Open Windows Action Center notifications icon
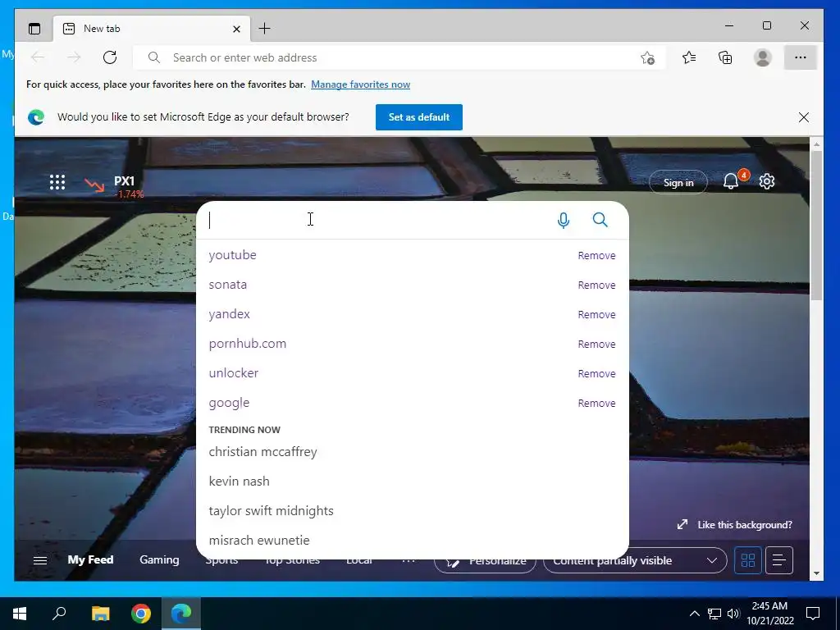This screenshot has width=840, height=630. (x=813, y=614)
